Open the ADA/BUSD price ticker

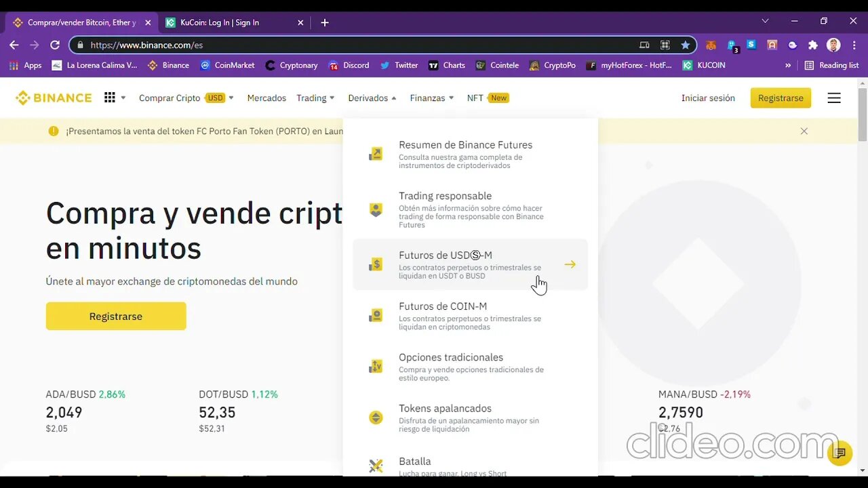click(85, 411)
